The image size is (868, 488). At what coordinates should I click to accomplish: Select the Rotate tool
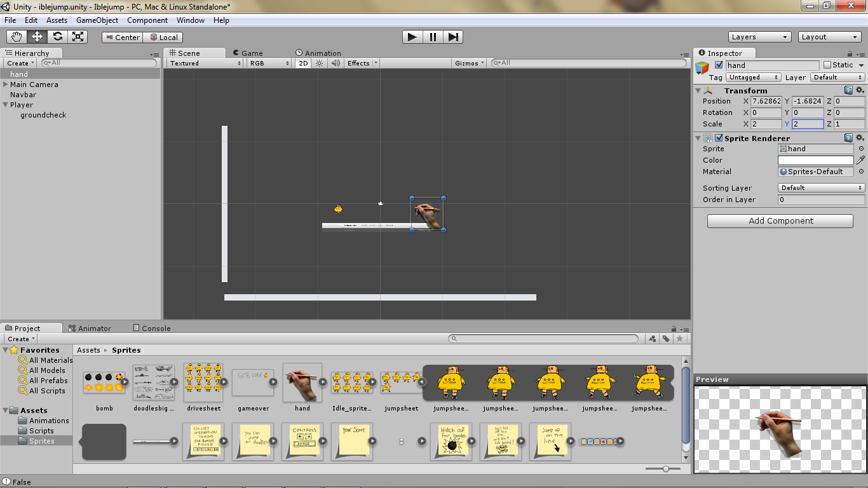tap(57, 36)
